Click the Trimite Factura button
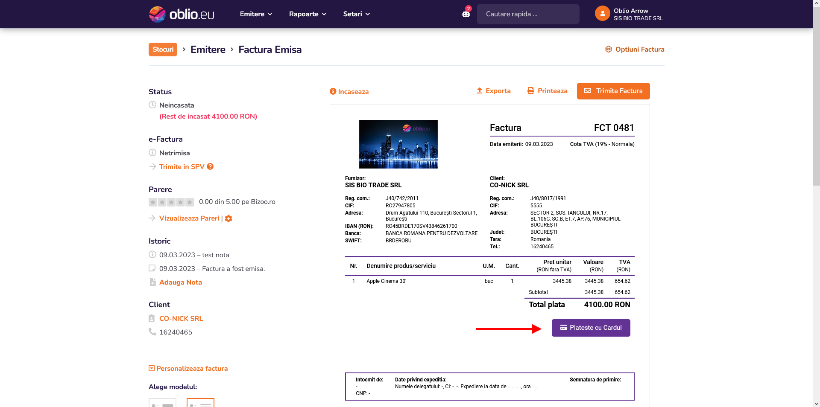820x407 pixels. [613, 91]
